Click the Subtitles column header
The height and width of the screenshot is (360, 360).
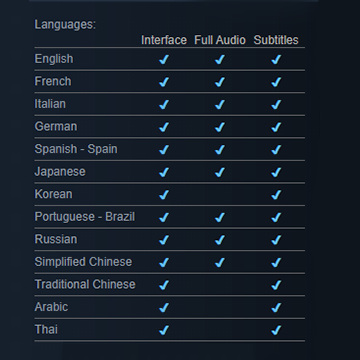(276, 40)
